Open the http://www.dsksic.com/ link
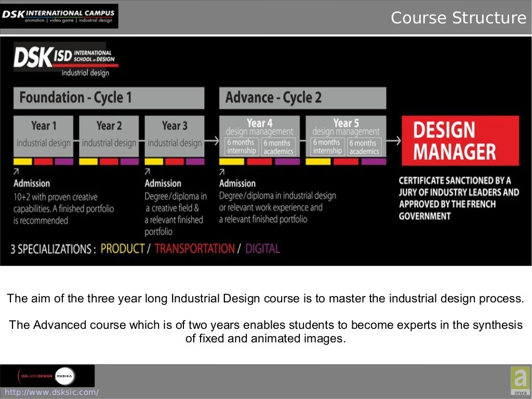Image resolution: width=532 pixels, height=399 pixels. (x=51, y=392)
